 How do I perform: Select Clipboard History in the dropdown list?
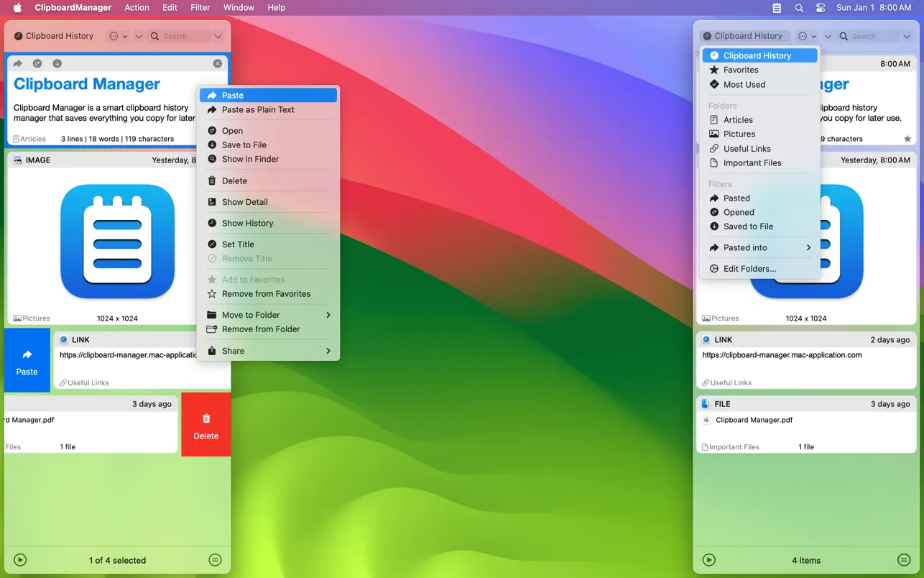click(x=759, y=55)
